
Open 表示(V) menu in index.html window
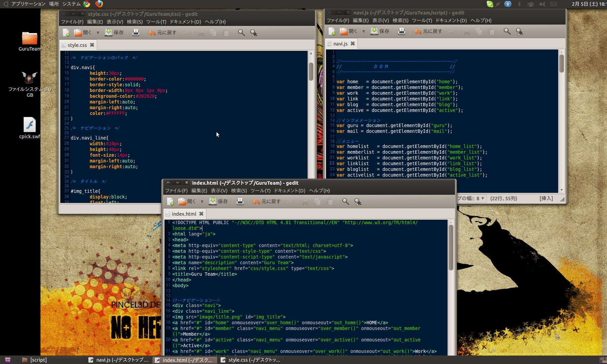tap(219, 190)
